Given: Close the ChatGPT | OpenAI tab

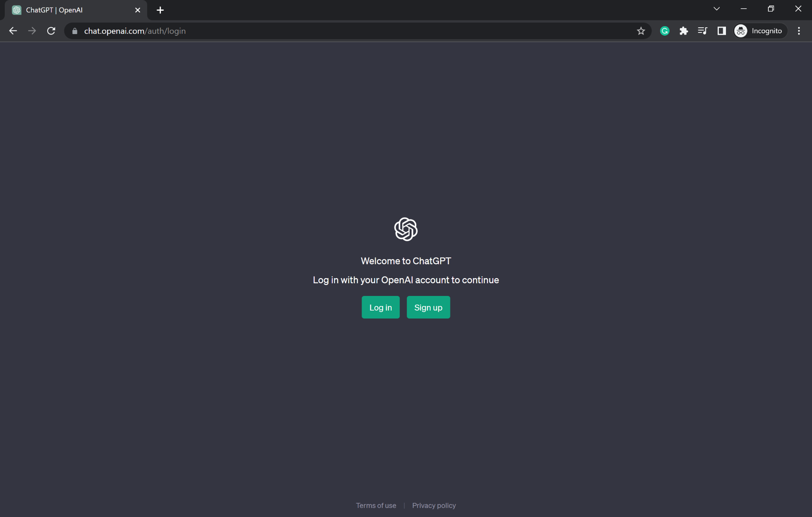Looking at the screenshot, I should point(138,10).
